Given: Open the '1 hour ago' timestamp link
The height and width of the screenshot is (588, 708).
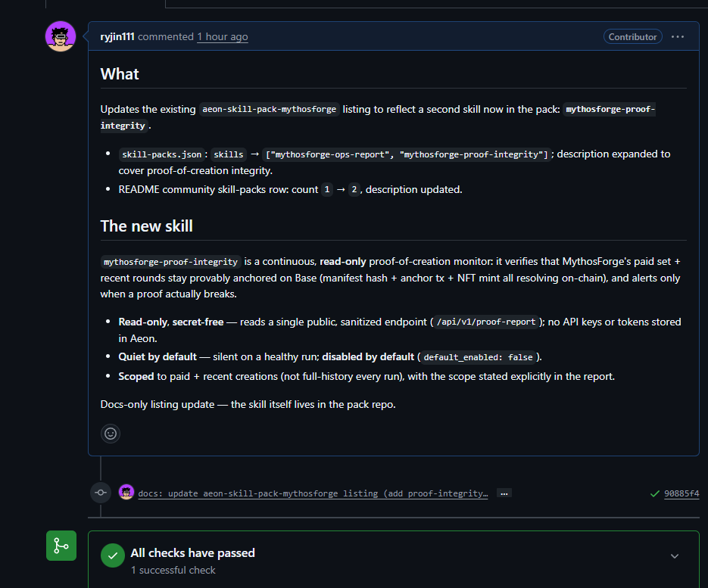Looking at the screenshot, I should click(222, 36).
